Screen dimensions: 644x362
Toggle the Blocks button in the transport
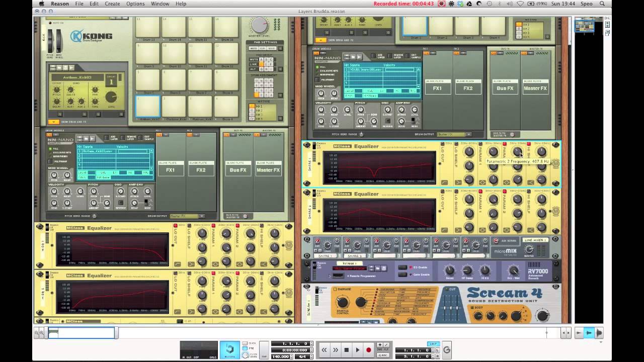230,350
